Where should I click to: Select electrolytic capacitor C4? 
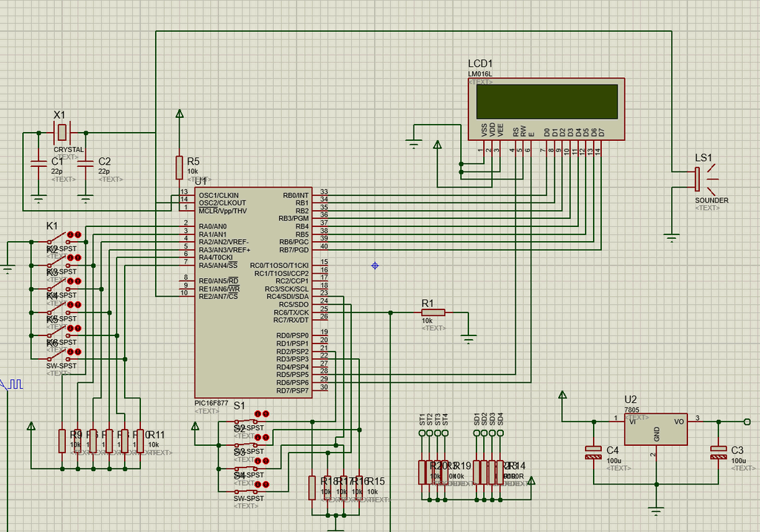tap(593, 453)
